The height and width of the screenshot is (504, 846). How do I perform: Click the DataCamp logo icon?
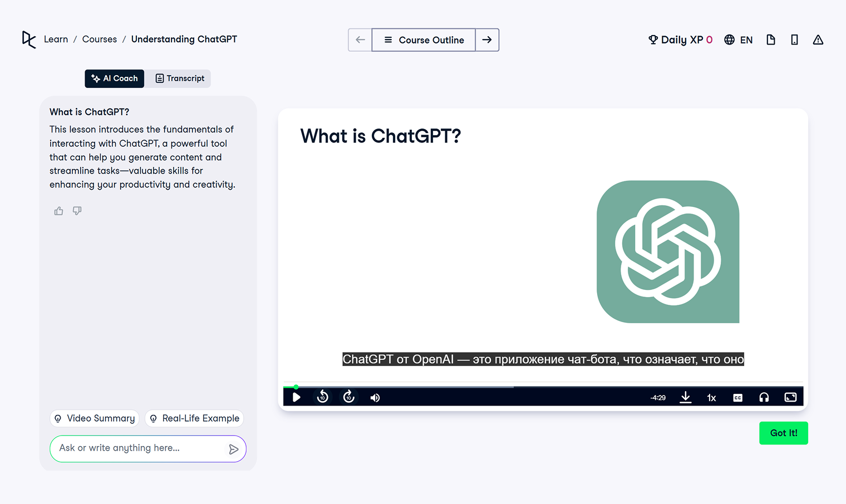[29, 39]
